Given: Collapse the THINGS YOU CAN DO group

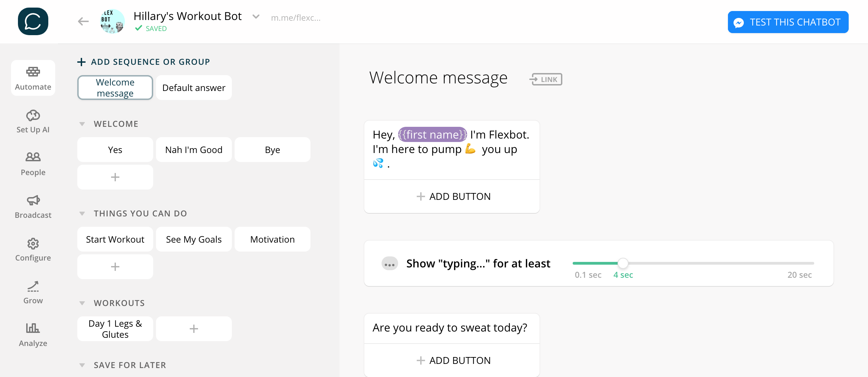Looking at the screenshot, I should pos(82,214).
